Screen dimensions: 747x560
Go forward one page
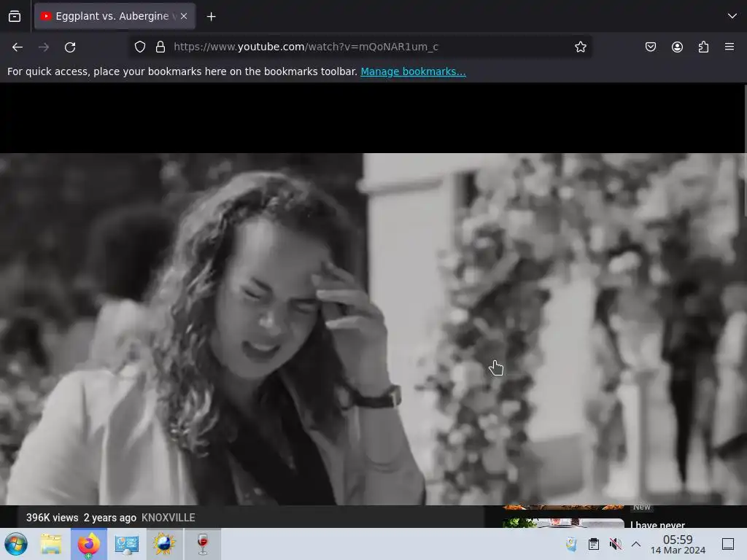tap(44, 47)
